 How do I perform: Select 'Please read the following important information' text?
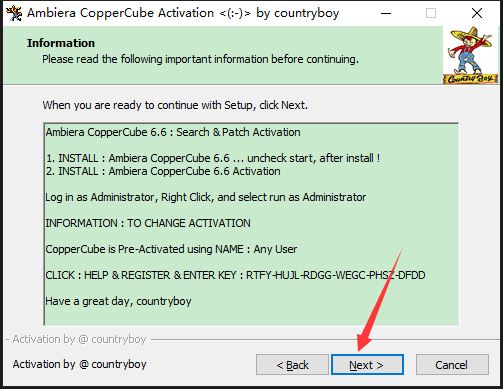[200, 59]
